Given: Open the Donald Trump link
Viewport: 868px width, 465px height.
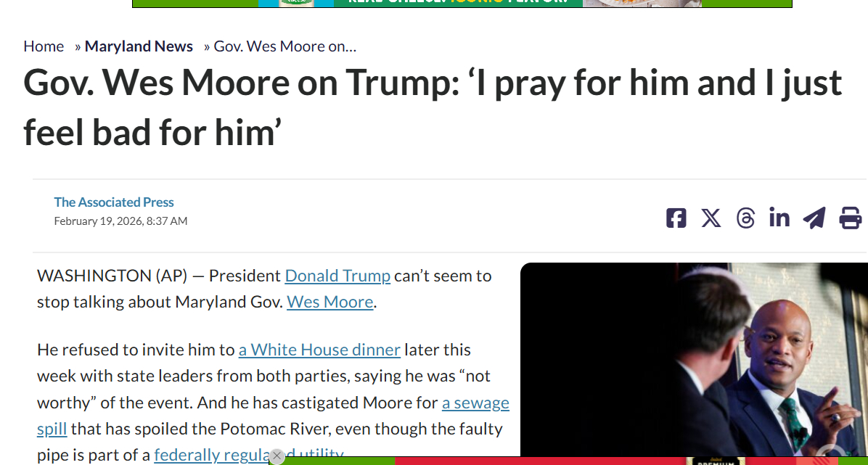Looking at the screenshot, I should pos(337,276).
